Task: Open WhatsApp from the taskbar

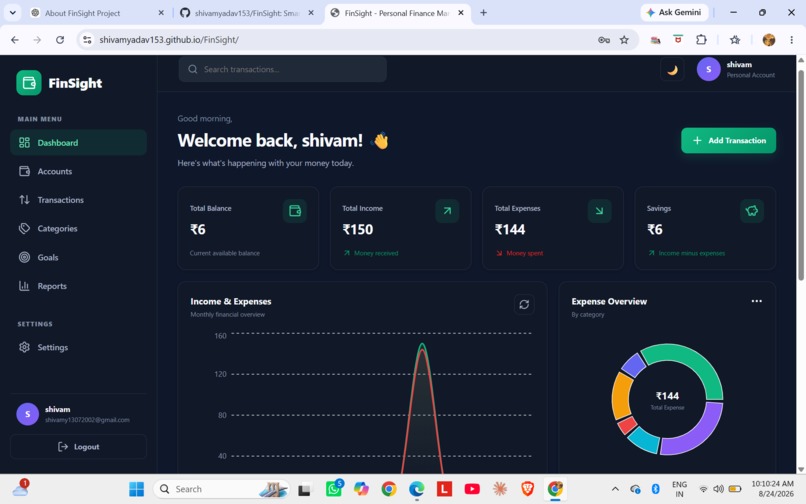Action: (334, 489)
